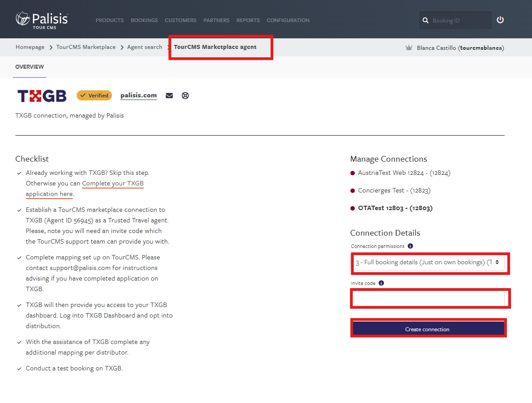The height and width of the screenshot is (403, 532).
Task: Open the Connection permissions dropdown
Action: 428,262
